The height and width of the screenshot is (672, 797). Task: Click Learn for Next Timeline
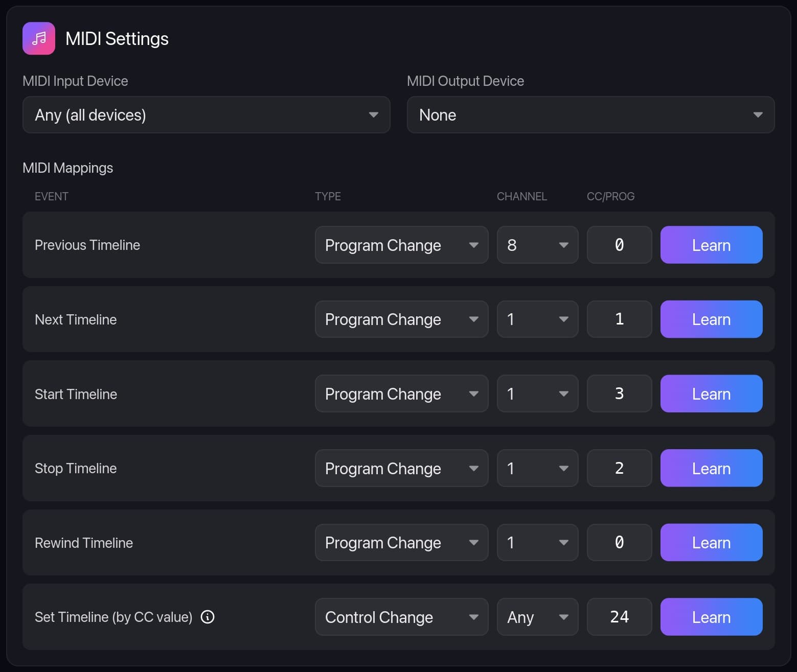pyautogui.click(x=712, y=319)
